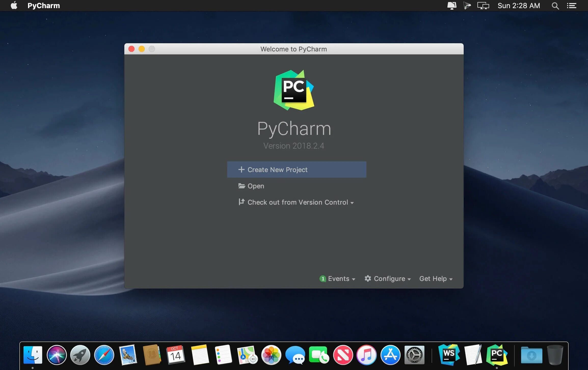Click Open to browse for a project
588x370 pixels.
click(256, 186)
